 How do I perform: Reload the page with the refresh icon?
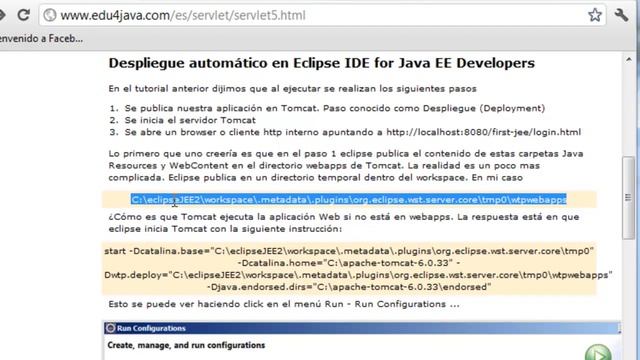[24, 15]
